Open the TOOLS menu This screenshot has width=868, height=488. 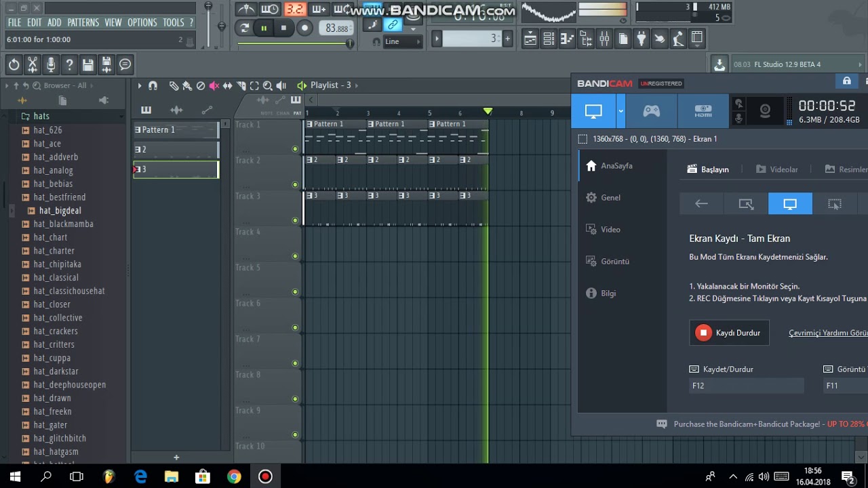tap(174, 22)
